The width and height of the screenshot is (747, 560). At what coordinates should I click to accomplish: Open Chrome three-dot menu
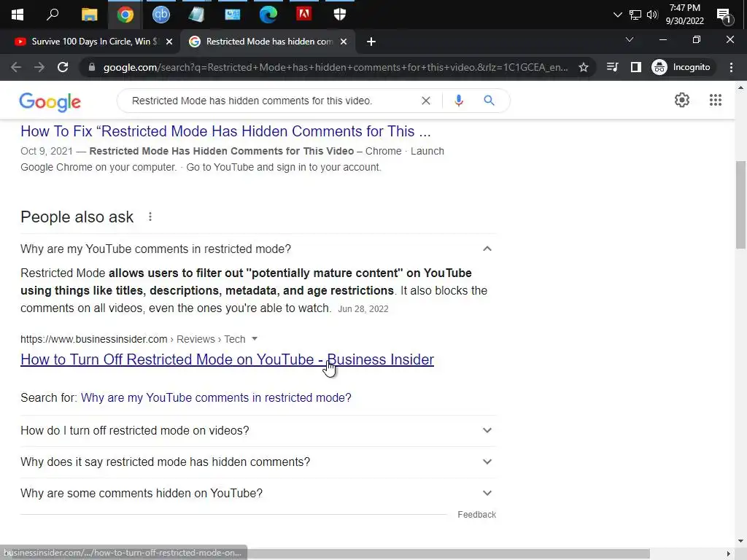731,67
